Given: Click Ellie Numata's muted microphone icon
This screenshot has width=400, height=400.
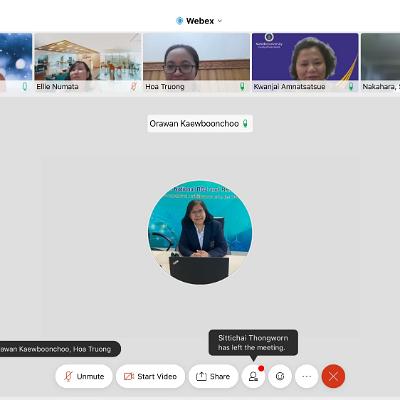Looking at the screenshot, I should (133, 87).
